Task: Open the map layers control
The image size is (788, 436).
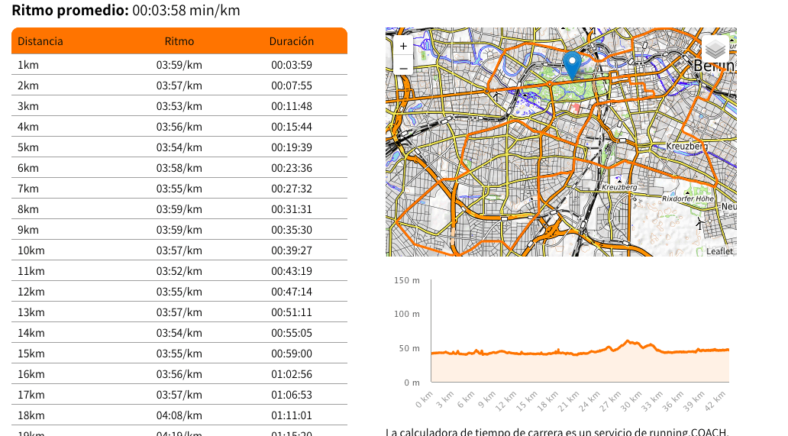Action: [714, 48]
